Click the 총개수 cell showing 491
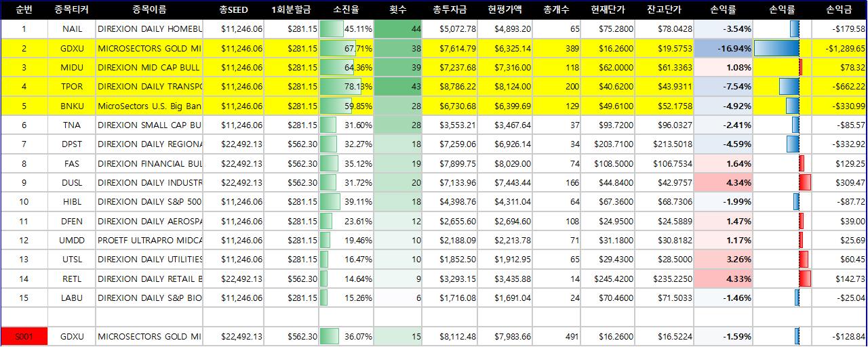 point(557,336)
